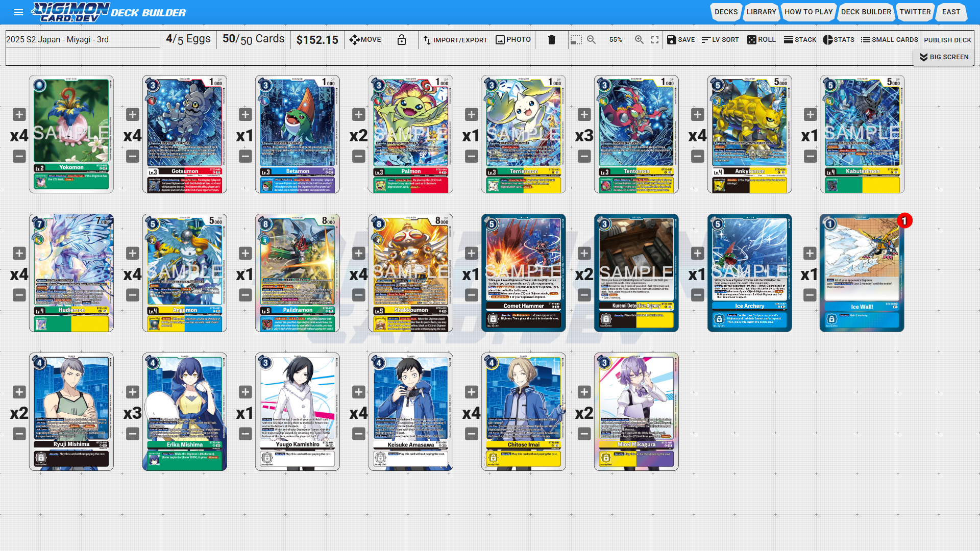Toggle Small Cards view

pos(889,40)
